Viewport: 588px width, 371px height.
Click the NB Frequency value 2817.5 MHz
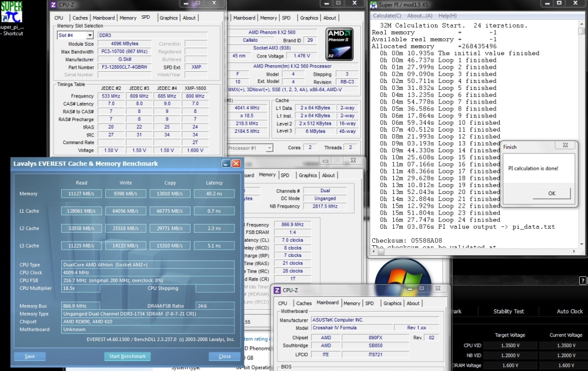(325, 206)
